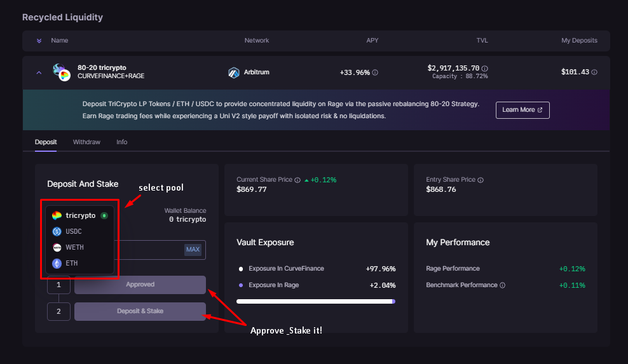Click the Learn More external link icon
The height and width of the screenshot is (364, 628).
click(x=540, y=110)
